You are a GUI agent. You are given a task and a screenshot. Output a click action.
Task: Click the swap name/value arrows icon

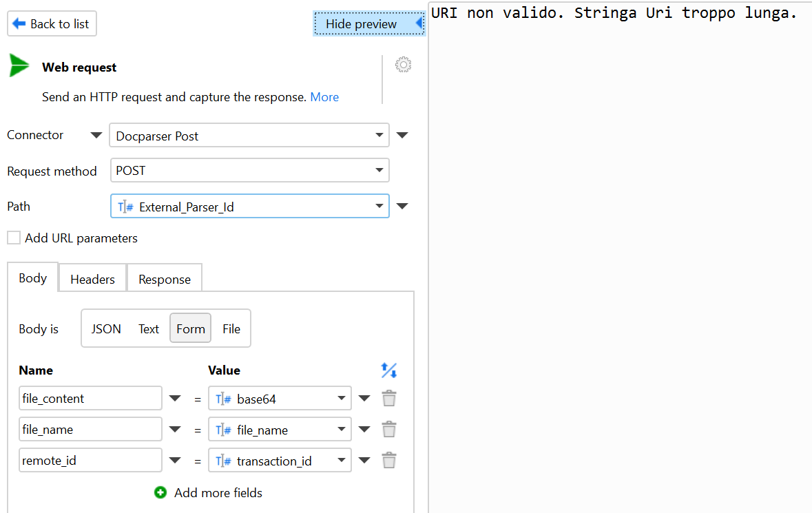point(389,370)
